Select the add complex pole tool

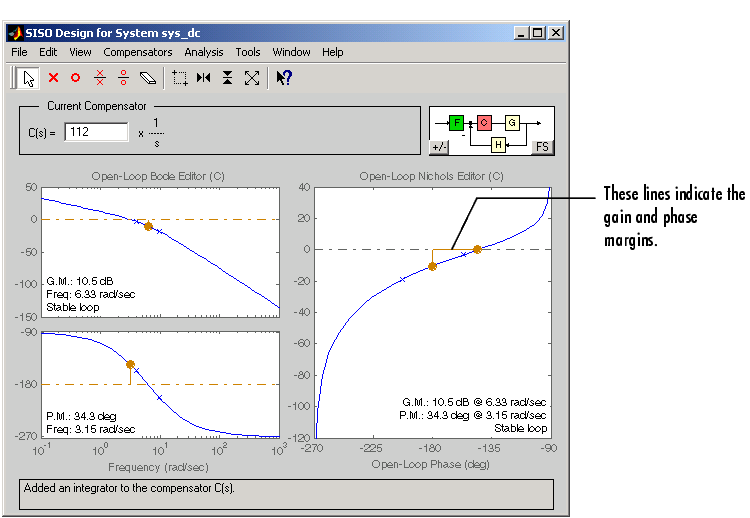point(99,77)
